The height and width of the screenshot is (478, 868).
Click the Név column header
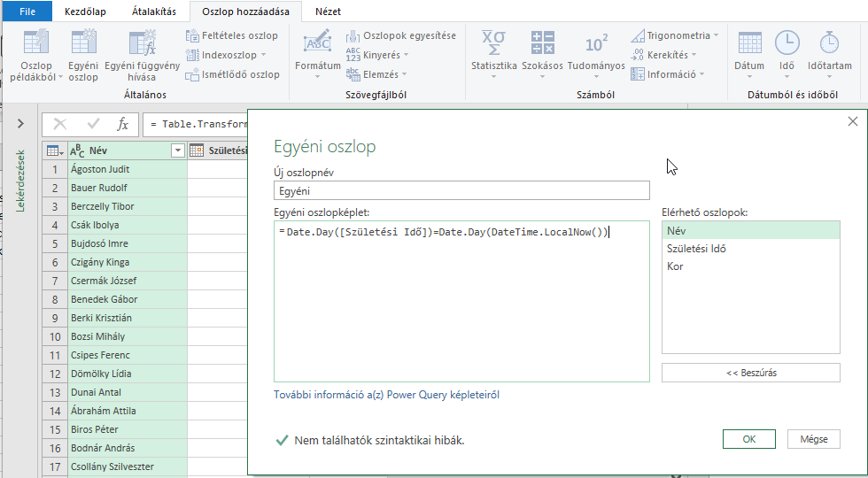click(128, 150)
